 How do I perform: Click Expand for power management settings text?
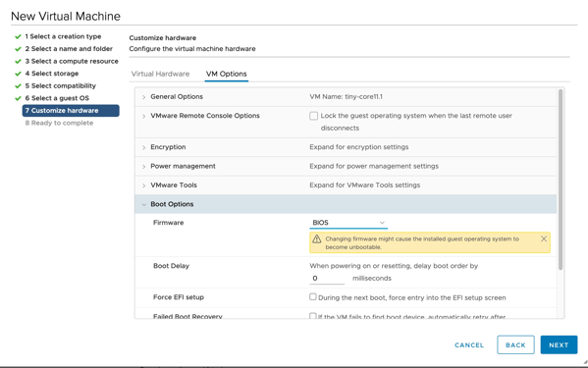click(374, 166)
